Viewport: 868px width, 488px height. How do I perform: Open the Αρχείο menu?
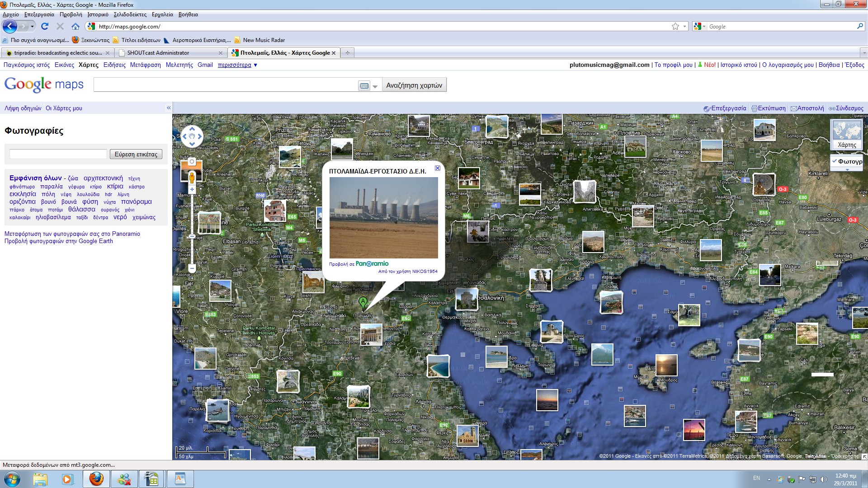(x=11, y=14)
